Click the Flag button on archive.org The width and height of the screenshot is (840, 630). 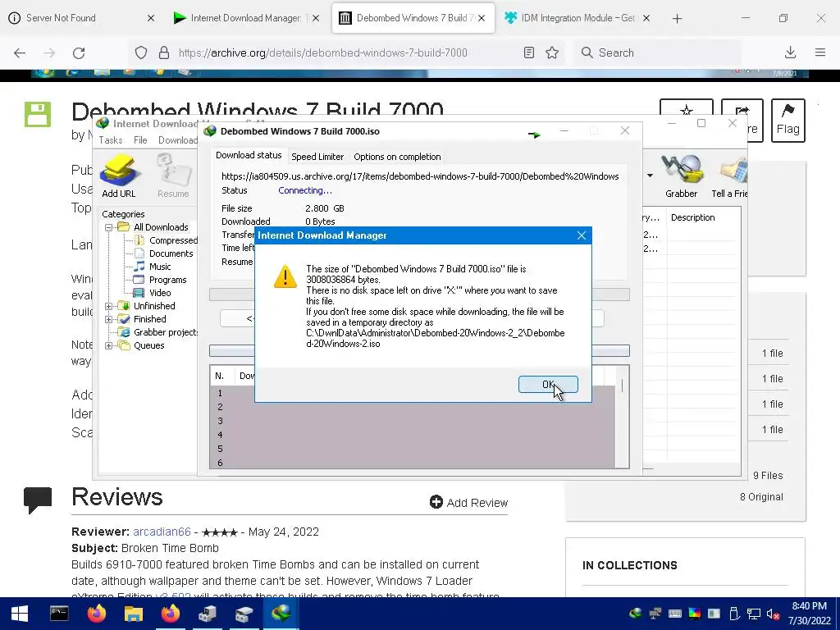(x=788, y=121)
